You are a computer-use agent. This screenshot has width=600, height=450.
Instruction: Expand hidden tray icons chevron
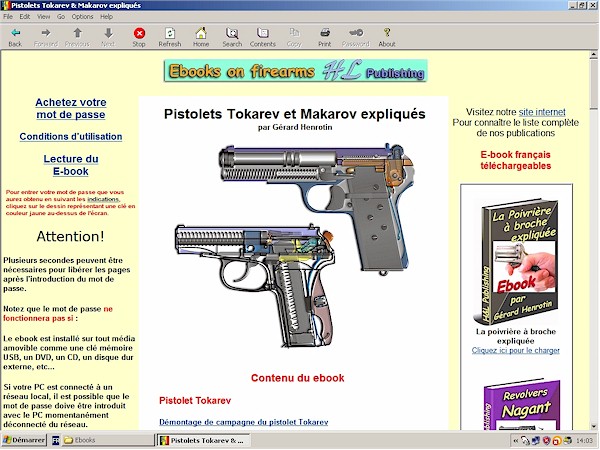[x=516, y=441]
